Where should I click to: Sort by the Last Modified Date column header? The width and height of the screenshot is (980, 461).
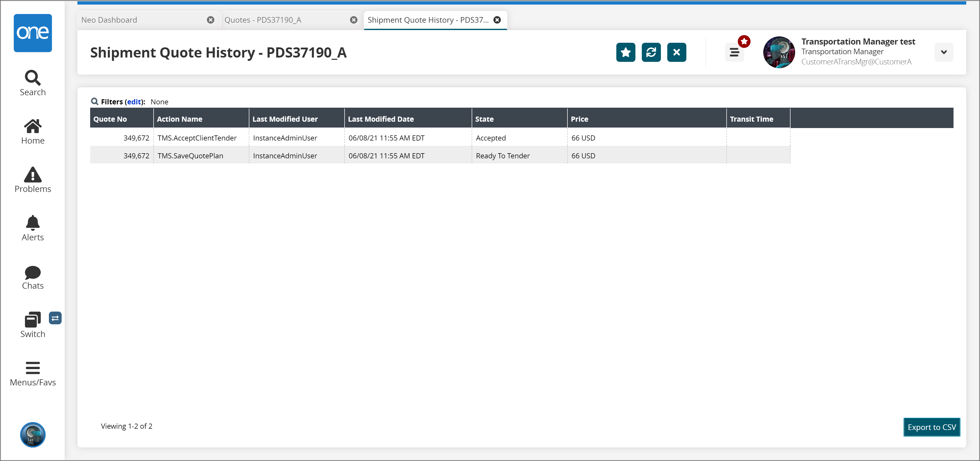coord(381,119)
